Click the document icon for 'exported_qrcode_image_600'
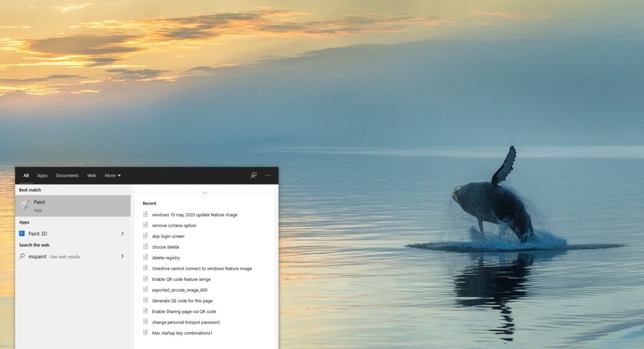The height and width of the screenshot is (349, 644). pyautogui.click(x=145, y=289)
